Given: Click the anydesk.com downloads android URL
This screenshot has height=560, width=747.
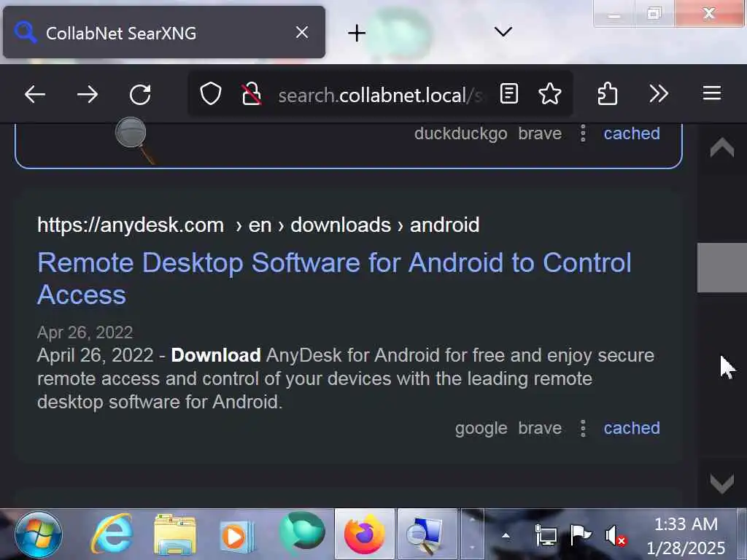Looking at the screenshot, I should [258, 225].
